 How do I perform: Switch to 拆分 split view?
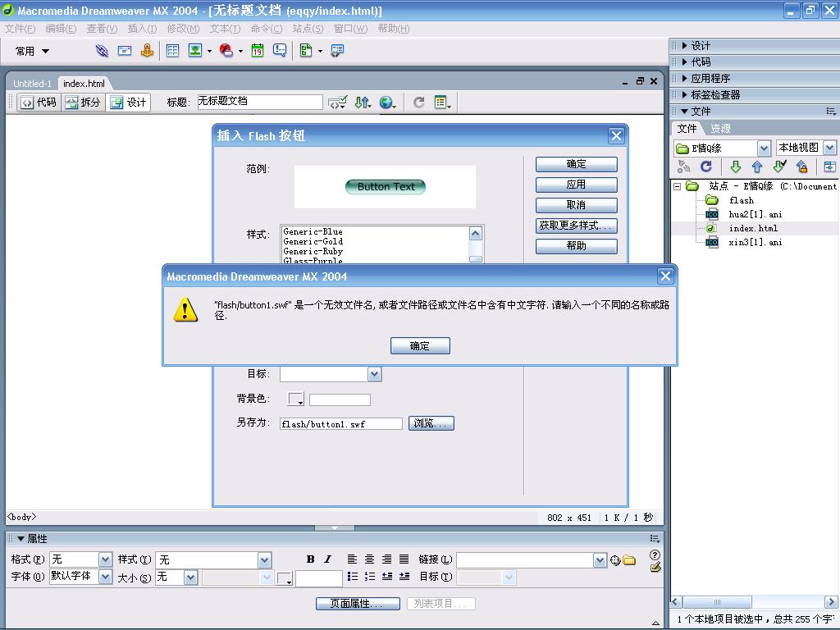(83, 103)
